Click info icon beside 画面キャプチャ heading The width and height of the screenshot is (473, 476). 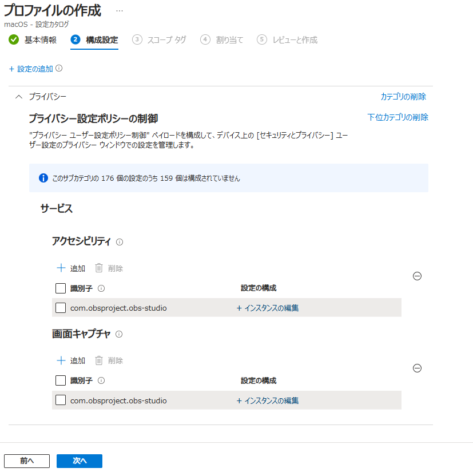tap(119, 334)
